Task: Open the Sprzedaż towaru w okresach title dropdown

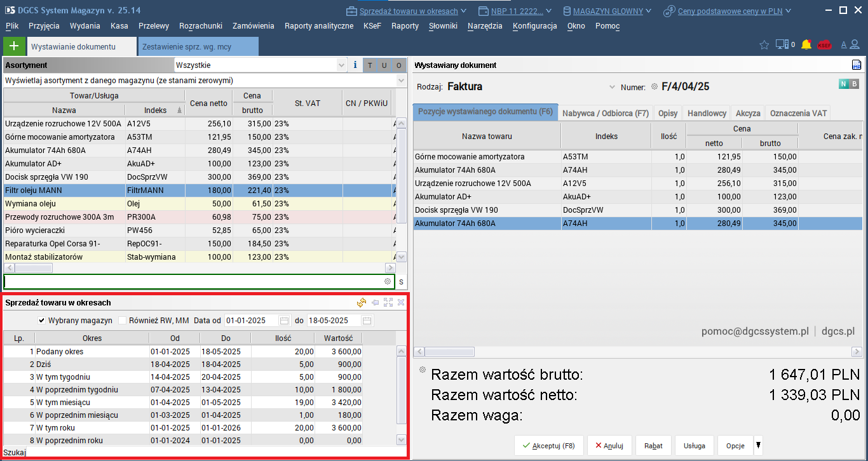Action: point(463,11)
